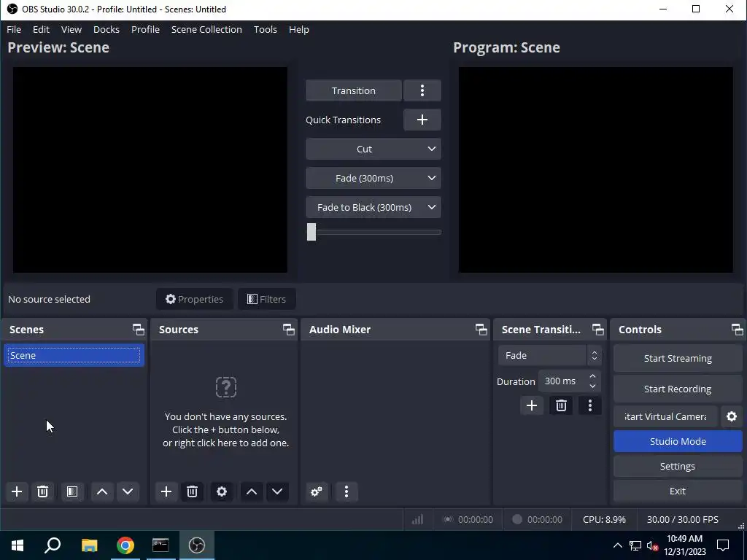Click the Filters button in source toolbar
Viewport: 747px width, 560px height.
(x=266, y=299)
